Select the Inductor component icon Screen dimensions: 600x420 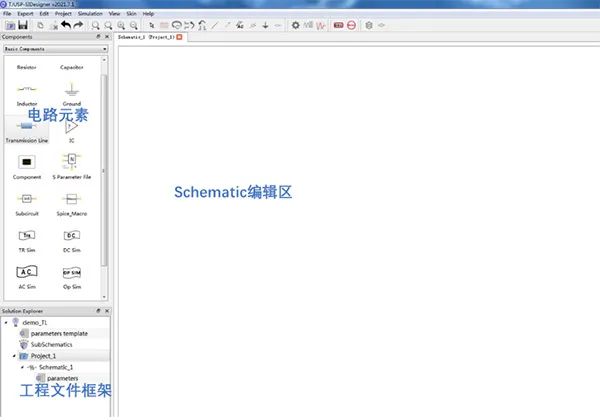[27, 89]
